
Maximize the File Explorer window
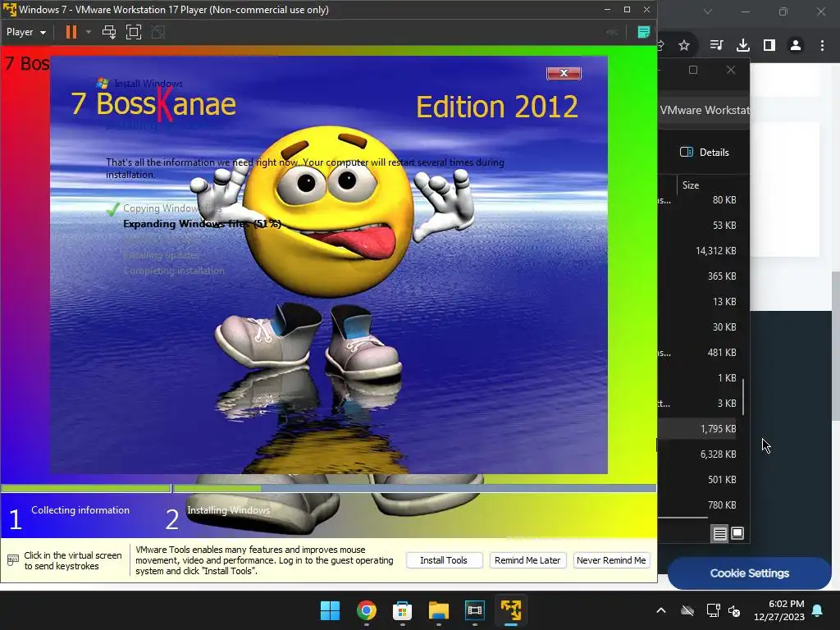pyautogui.click(x=693, y=70)
